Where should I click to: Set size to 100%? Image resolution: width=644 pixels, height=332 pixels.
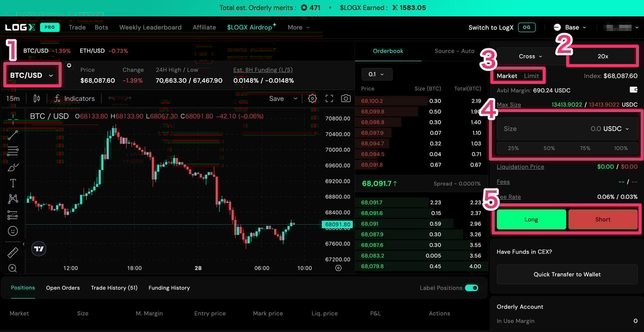tap(621, 148)
